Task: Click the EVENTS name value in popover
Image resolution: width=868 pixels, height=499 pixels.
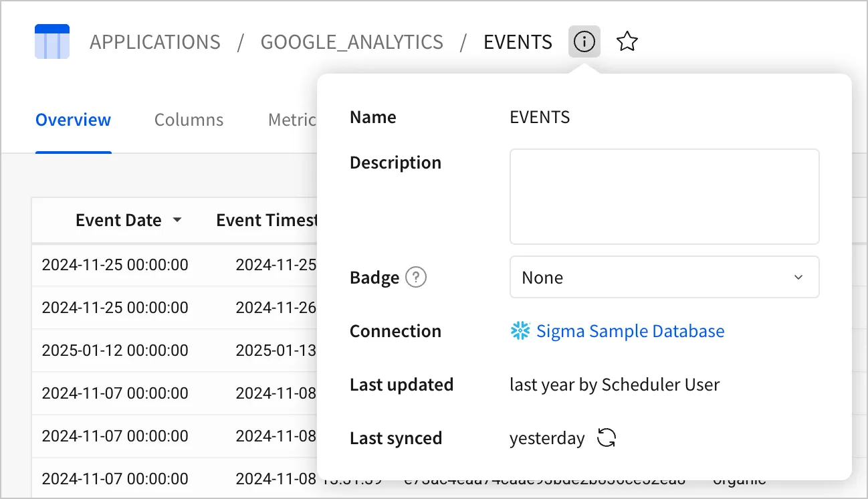Action: 540,117
